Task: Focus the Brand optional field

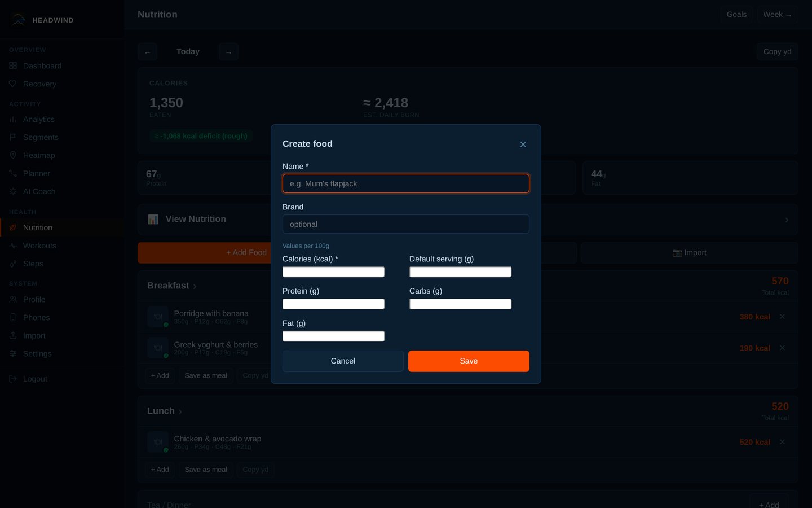Action: tap(406, 224)
